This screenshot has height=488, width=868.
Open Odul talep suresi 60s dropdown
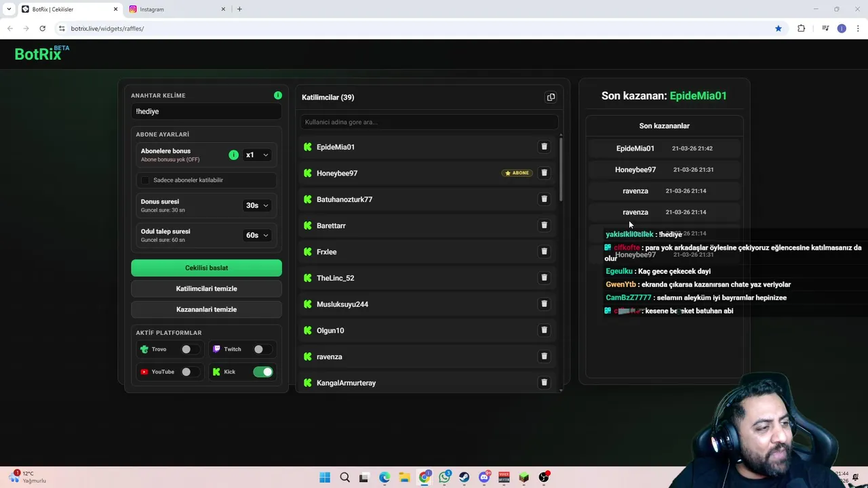pyautogui.click(x=257, y=235)
